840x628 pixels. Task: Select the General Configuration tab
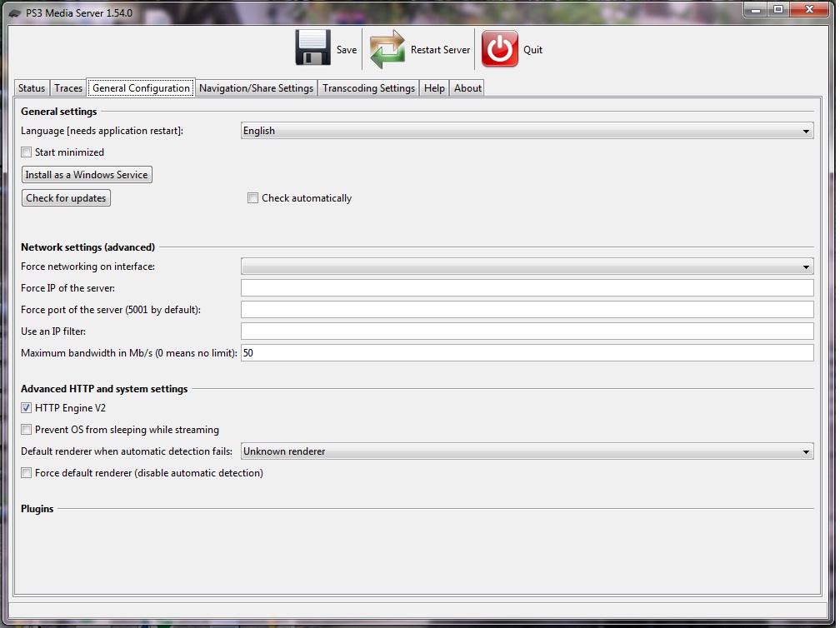click(x=141, y=87)
